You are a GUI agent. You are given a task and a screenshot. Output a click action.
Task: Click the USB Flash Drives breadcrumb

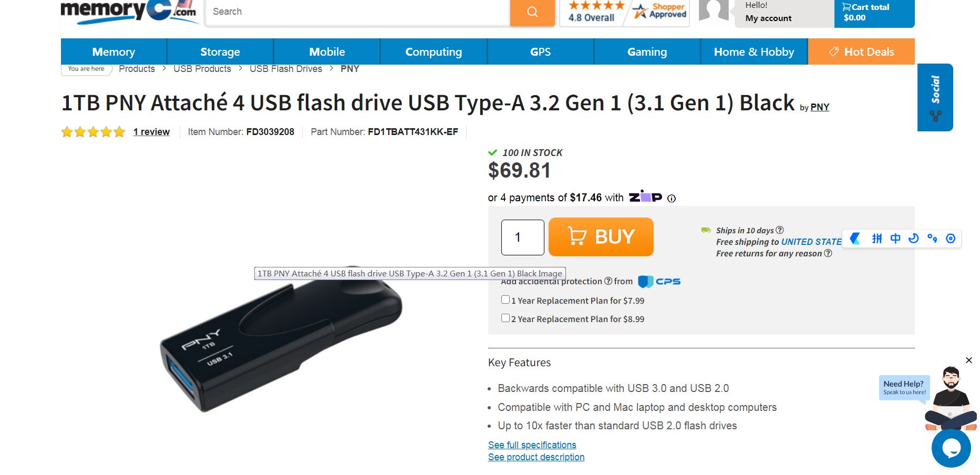point(286,69)
